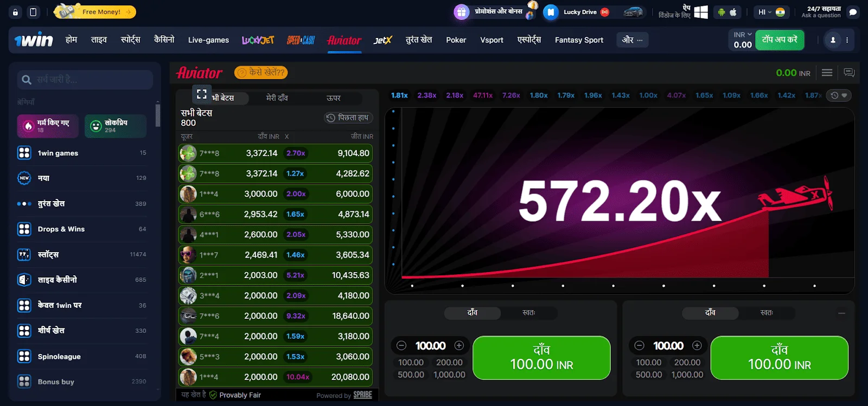Click the green top up (टॉप अप करें) button

(x=780, y=40)
